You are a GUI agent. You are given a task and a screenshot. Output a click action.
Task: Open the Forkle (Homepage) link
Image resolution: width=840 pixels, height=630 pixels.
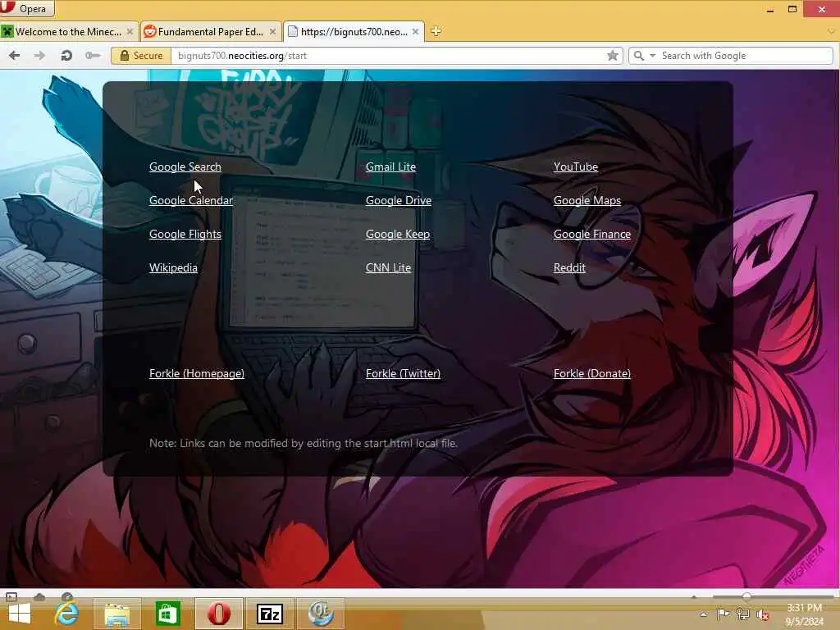(x=197, y=373)
